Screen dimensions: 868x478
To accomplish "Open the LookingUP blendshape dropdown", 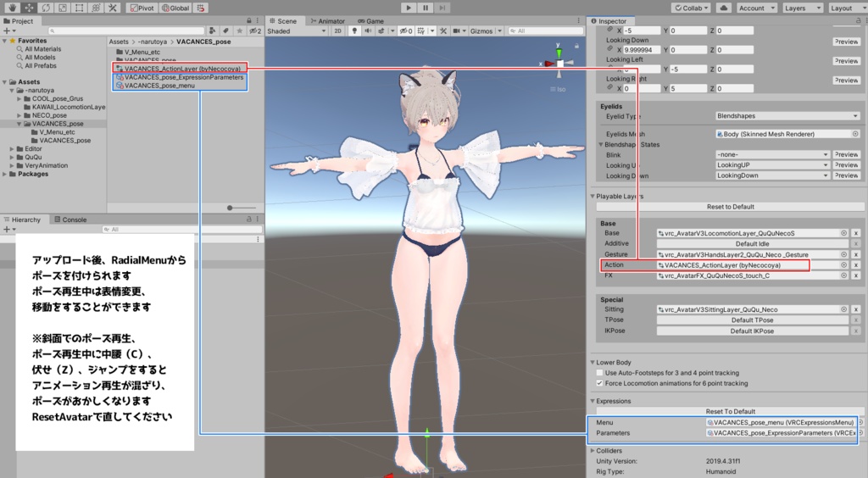I will pos(772,165).
